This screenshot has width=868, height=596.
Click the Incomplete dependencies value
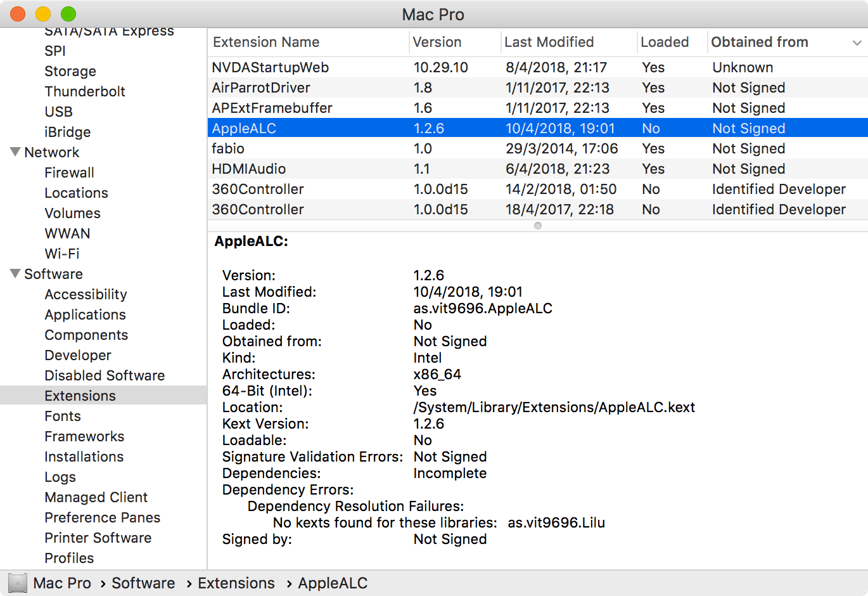tap(450, 474)
